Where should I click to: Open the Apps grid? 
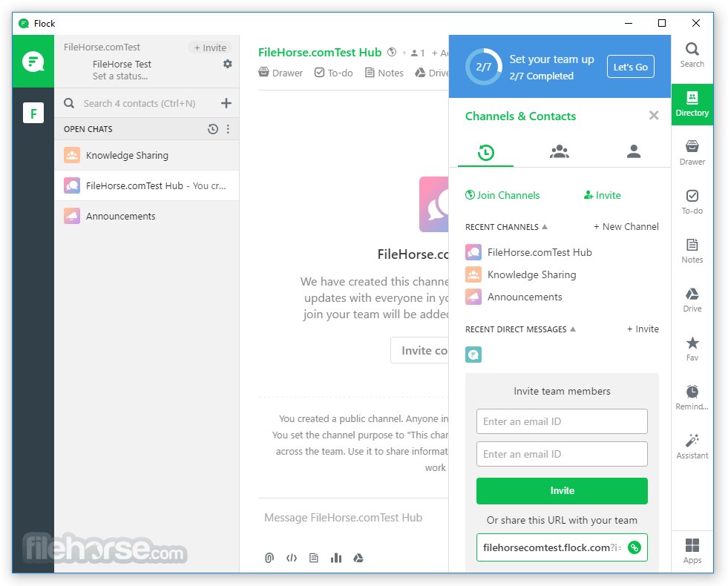[692, 550]
